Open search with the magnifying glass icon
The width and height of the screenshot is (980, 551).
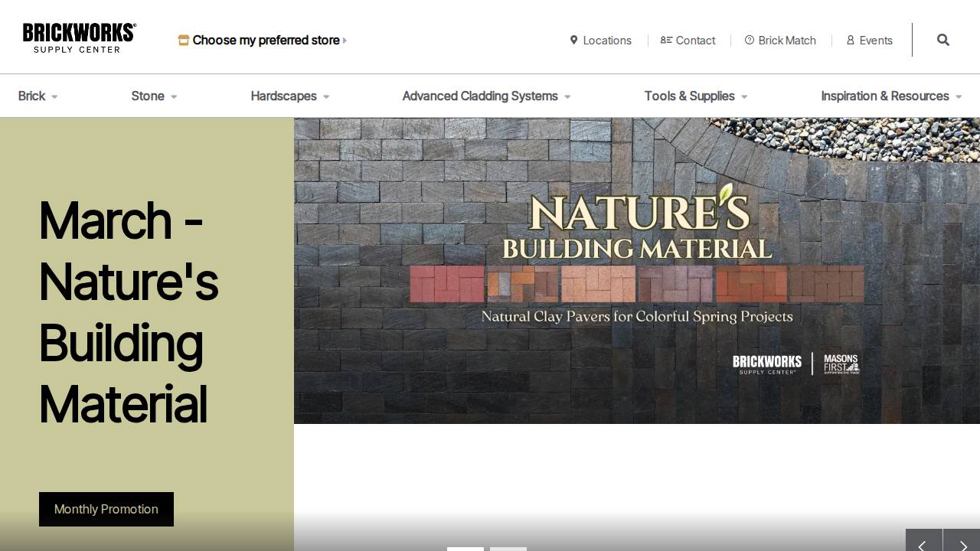pos(942,40)
